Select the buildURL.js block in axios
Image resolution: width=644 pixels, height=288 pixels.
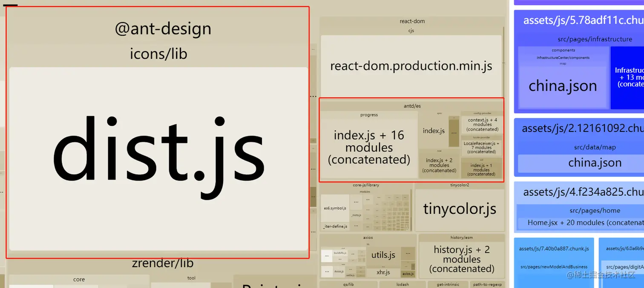coord(340,253)
